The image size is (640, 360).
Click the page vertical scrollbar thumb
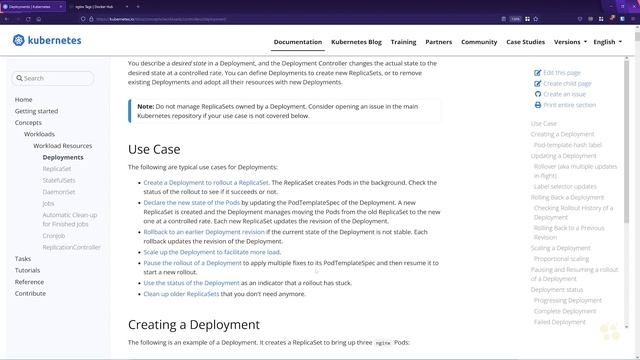click(637, 36)
